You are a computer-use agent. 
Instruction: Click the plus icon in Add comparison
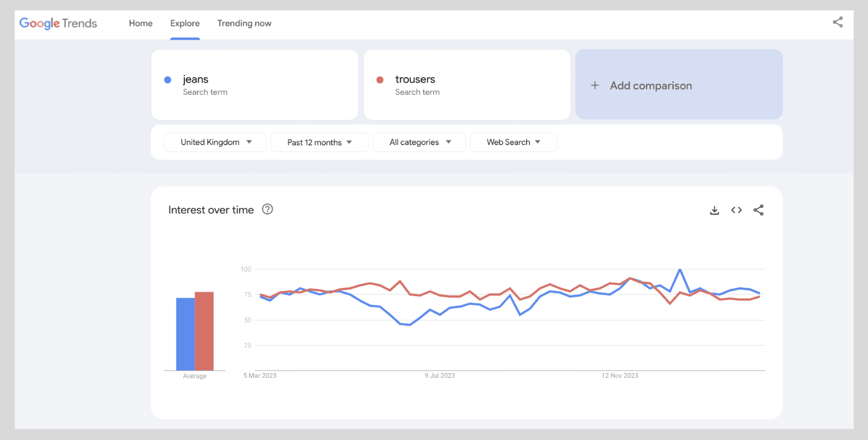(595, 85)
